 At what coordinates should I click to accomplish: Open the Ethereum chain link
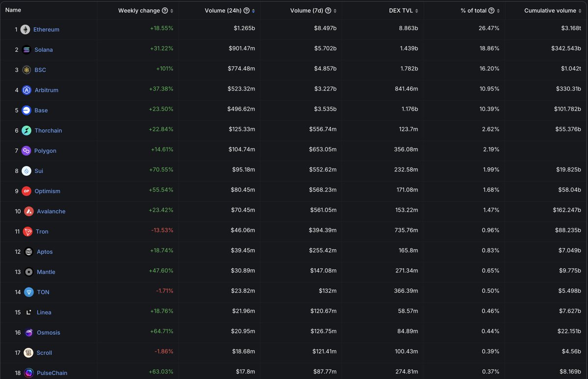coord(46,29)
